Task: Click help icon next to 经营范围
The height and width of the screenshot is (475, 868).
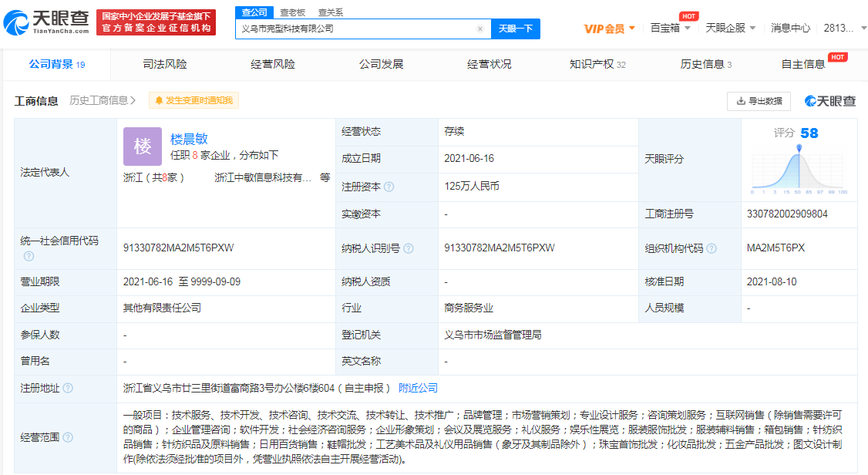Action: (x=68, y=437)
